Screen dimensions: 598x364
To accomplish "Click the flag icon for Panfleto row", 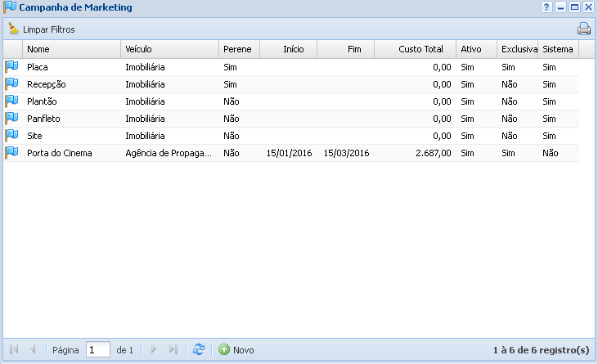I will [x=12, y=118].
